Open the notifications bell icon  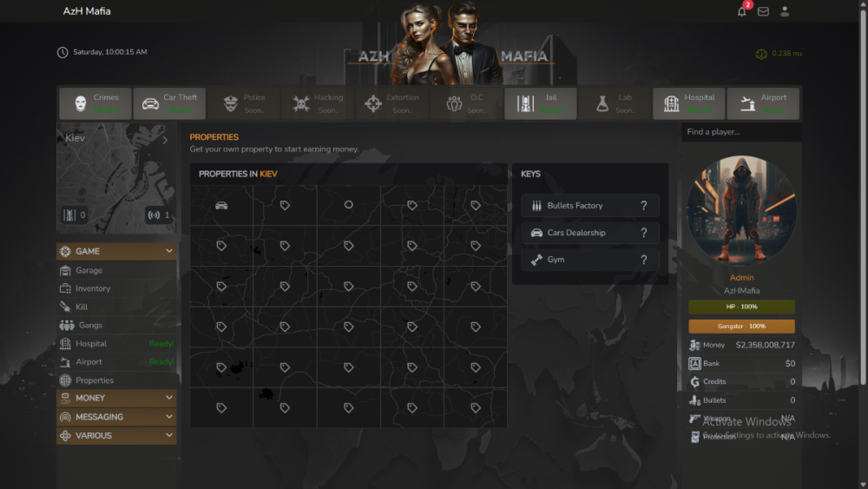[742, 11]
